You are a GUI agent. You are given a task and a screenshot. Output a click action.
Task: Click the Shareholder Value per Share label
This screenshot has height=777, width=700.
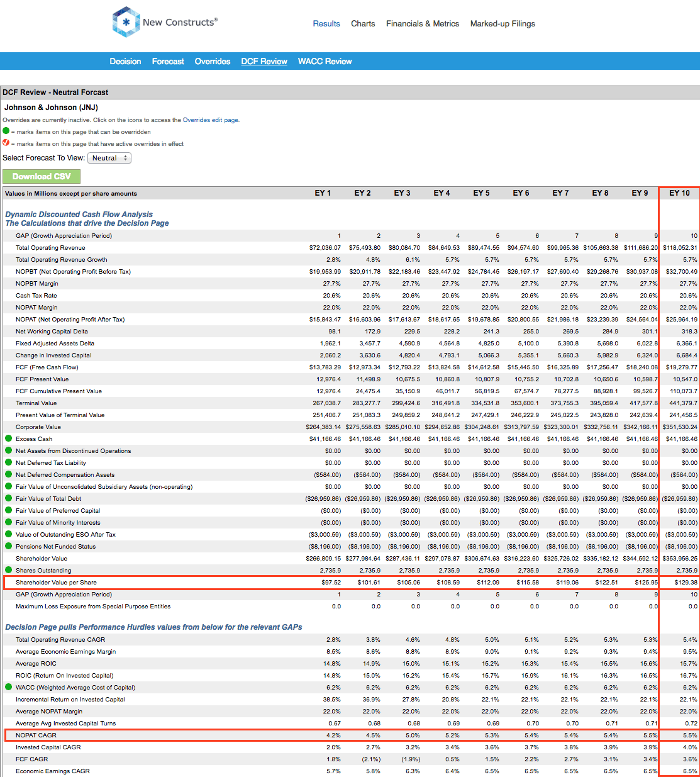point(56,583)
